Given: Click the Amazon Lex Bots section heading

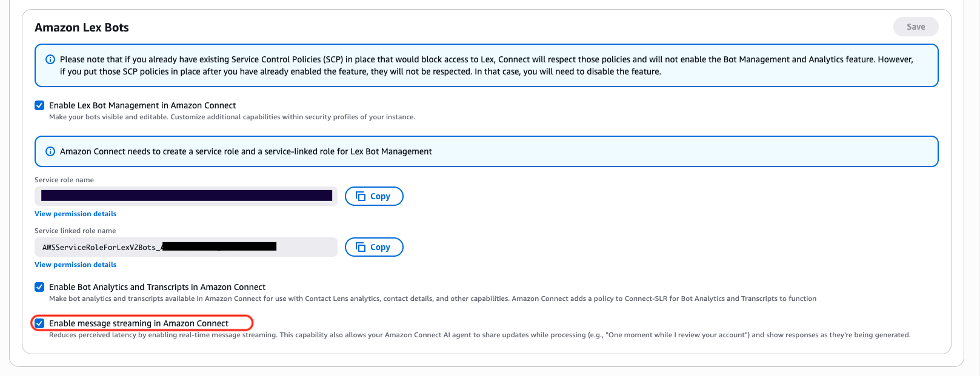Looking at the screenshot, I should pyautogui.click(x=81, y=27).
